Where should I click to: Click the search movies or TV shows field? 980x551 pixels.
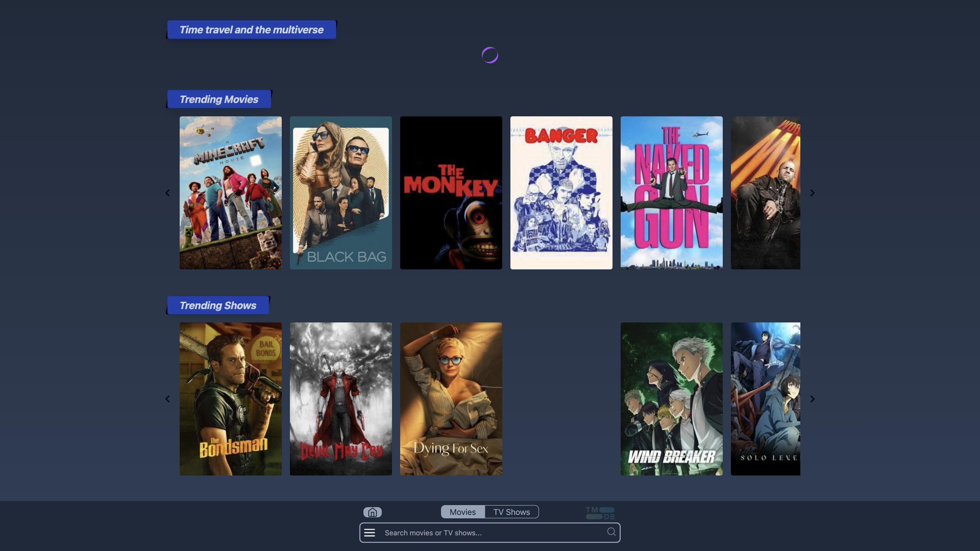(x=487, y=532)
